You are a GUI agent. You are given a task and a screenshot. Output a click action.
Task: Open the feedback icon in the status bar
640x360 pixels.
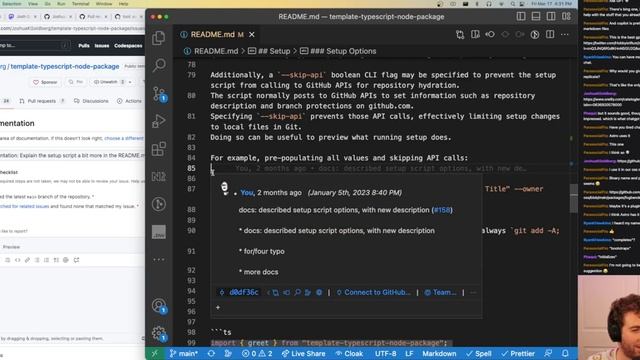coord(548,353)
